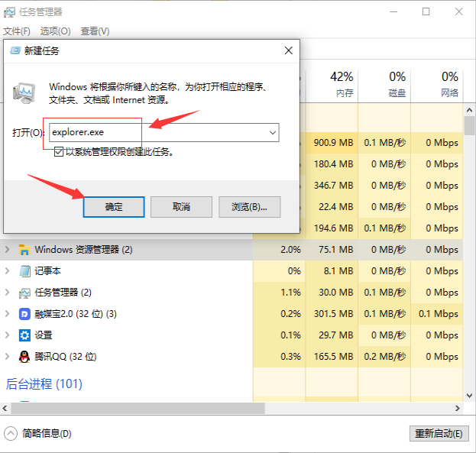
Task: Expand the 融媒宝2.0 process group
Action: pos(8,314)
